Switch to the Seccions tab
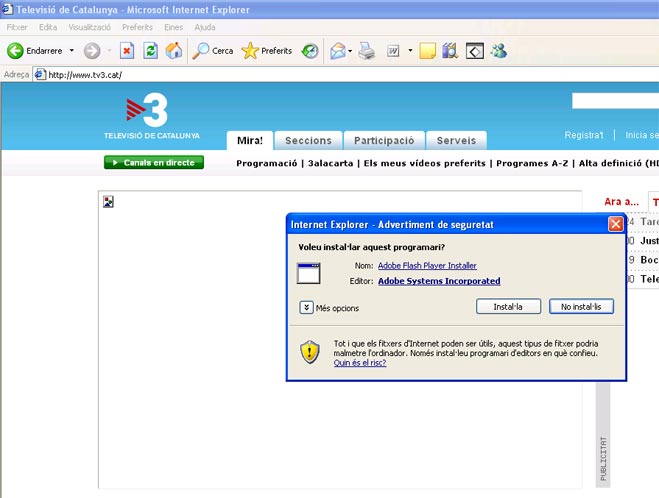 308,140
